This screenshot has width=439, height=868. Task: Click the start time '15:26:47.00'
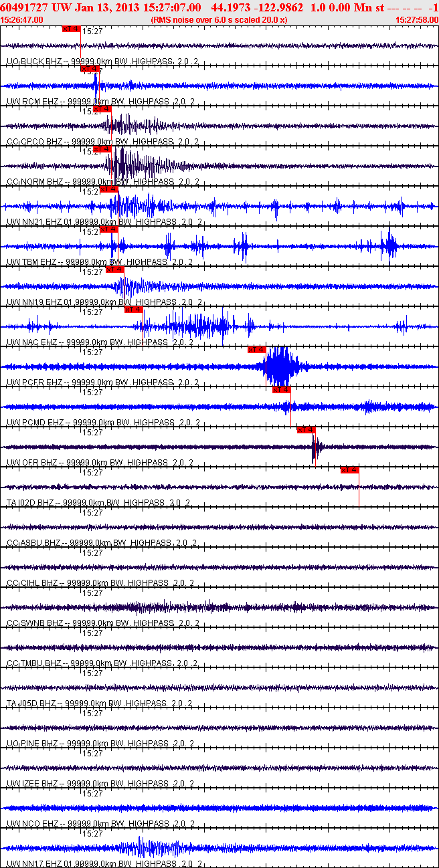tap(22, 20)
